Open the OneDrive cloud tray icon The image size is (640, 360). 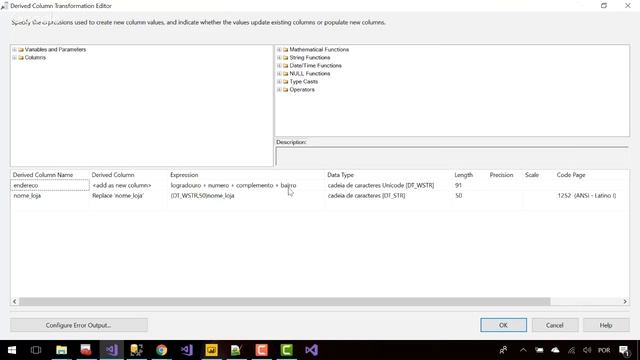click(556, 350)
